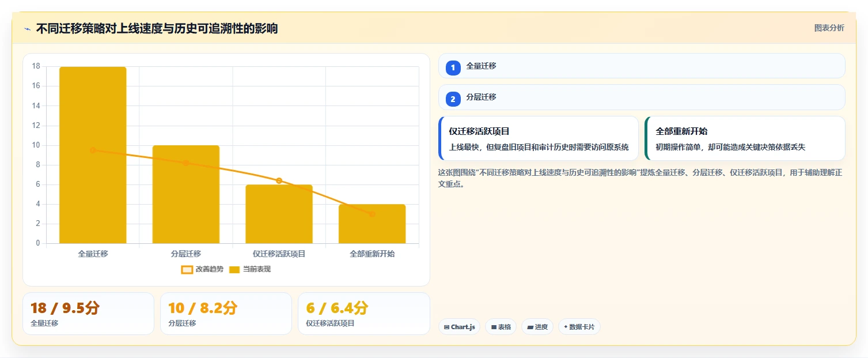Click the 全部重新开始 x-axis label
This screenshot has height=358, width=868.
coord(372,254)
